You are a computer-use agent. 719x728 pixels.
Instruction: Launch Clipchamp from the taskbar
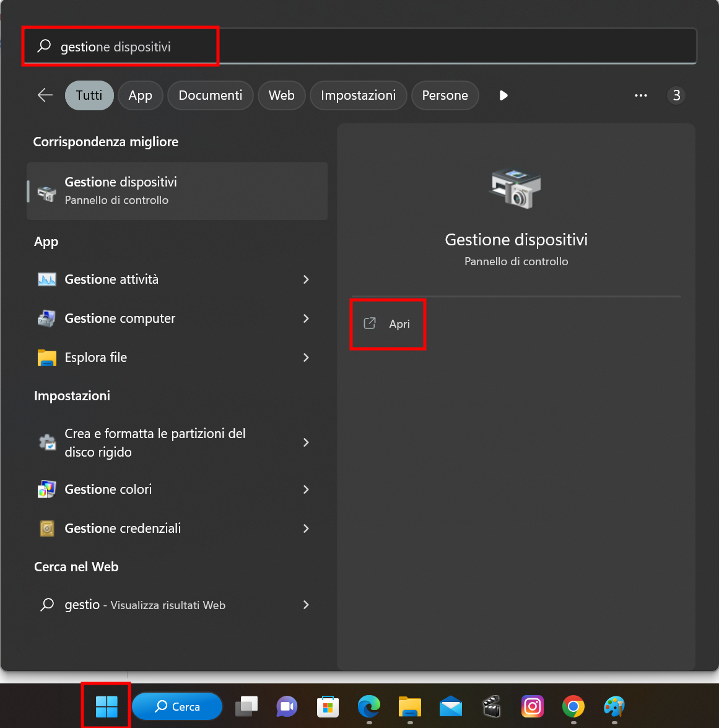pos(491,707)
